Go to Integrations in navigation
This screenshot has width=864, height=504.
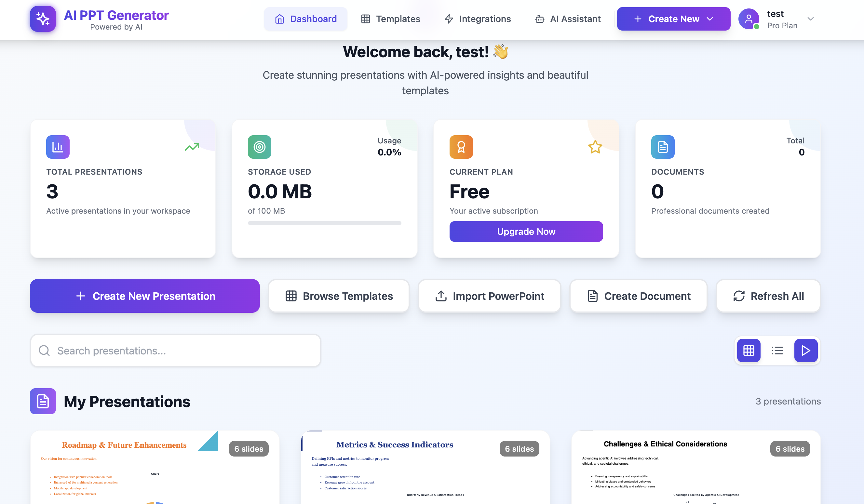click(x=478, y=19)
